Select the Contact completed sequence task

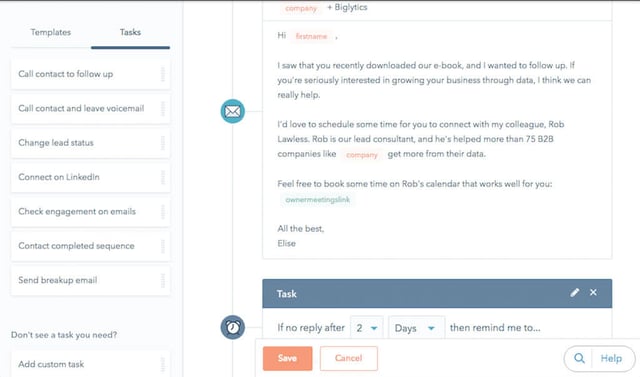coord(90,246)
